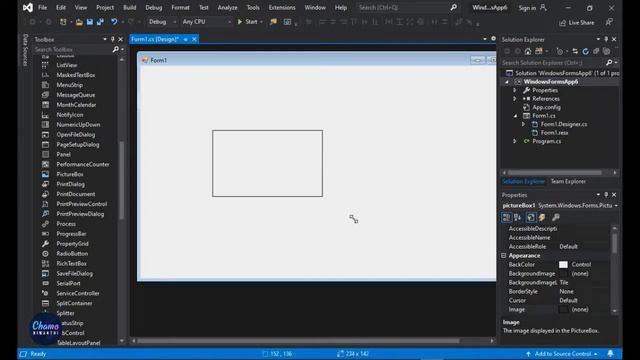The width and height of the screenshot is (640, 360).
Task: Pin the Toolbox panel
Action: [x=113, y=39]
